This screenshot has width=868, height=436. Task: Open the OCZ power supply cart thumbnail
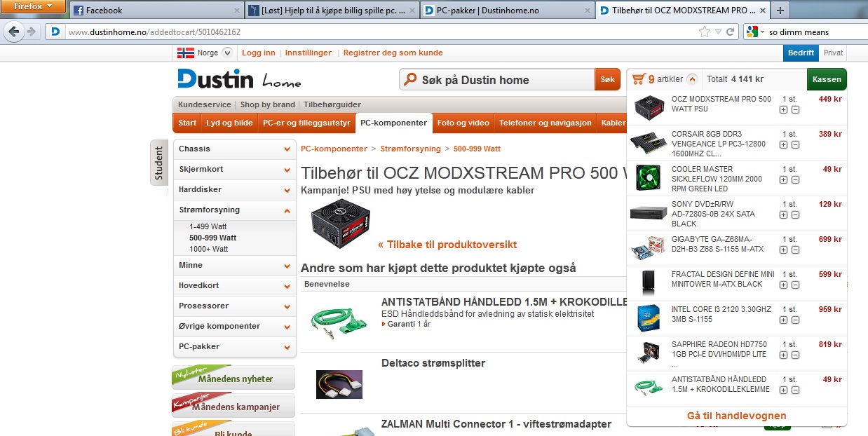[x=649, y=108]
